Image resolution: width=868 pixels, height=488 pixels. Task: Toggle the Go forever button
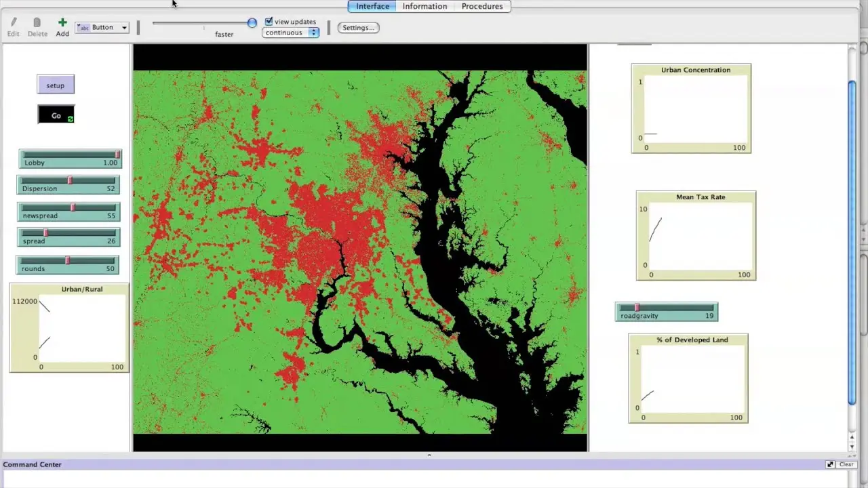point(56,115)
